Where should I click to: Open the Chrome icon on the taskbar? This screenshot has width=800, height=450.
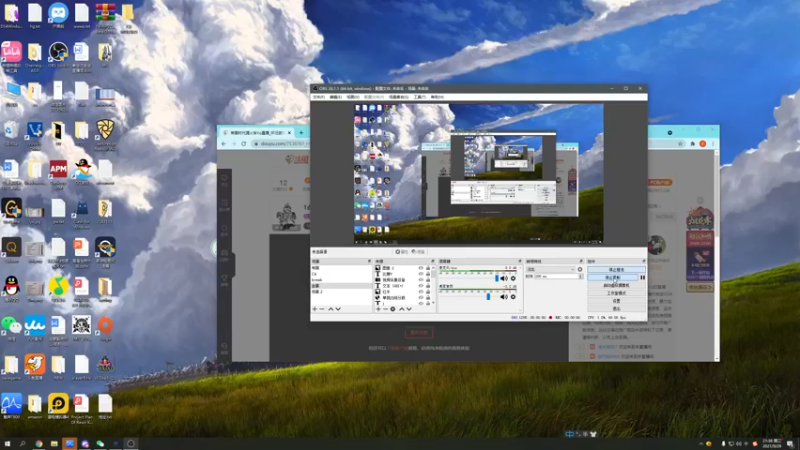pyautogui.click(x=39, y=443)
